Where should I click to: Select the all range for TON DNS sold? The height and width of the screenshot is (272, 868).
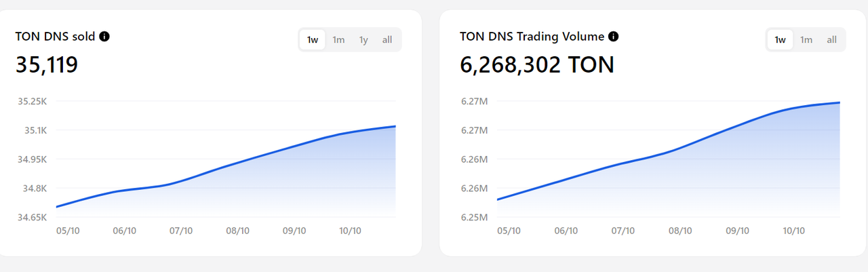click(x=387, y=40)
